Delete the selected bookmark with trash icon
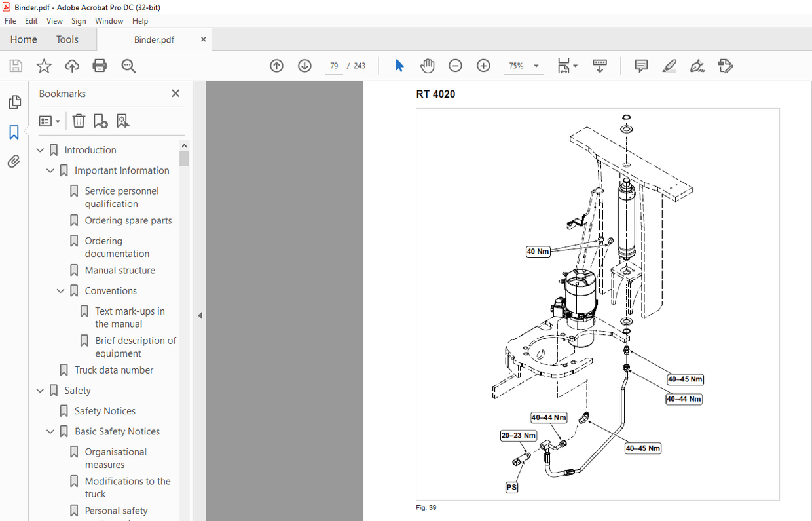Screen dimensions: 812x521 pyautogui.click(x=79, y=121)
